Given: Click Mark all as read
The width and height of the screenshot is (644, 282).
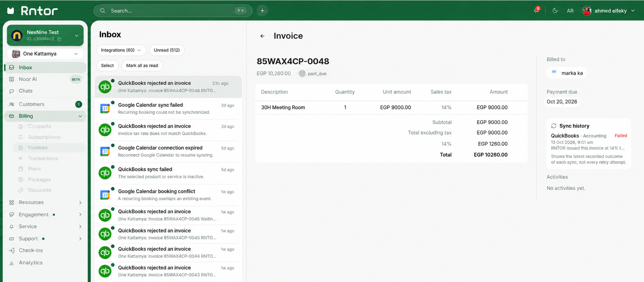Looking at the screenshot, I should [x=142, y=66].
